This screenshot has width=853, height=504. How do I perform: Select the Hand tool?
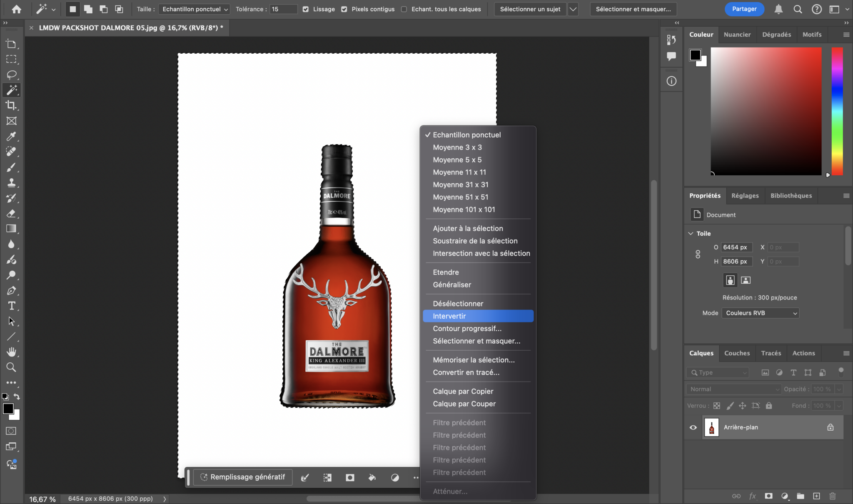click(11, 352)
